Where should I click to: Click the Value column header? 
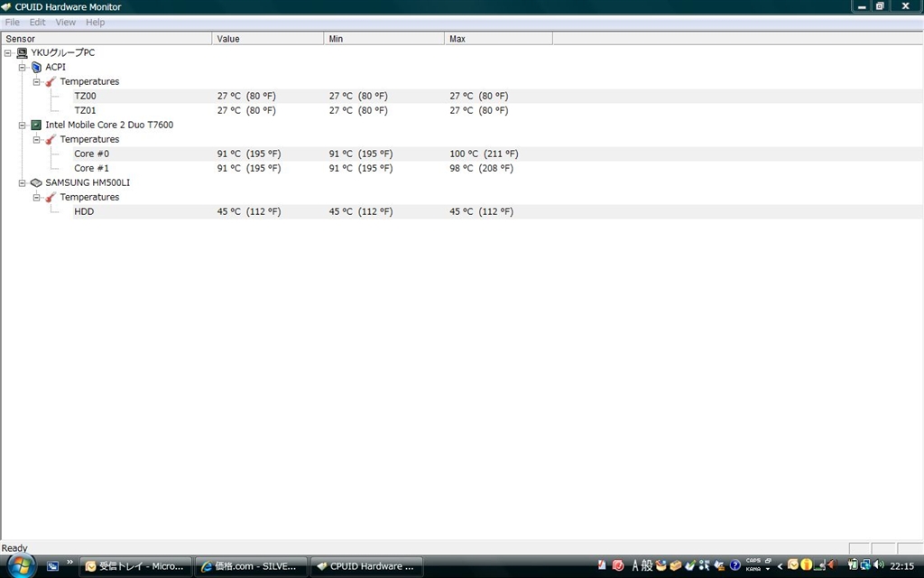(267, 38)
